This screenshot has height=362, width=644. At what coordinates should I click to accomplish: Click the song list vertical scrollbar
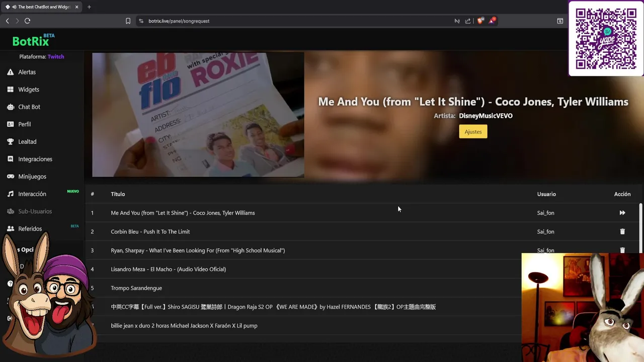coord(640,229)
